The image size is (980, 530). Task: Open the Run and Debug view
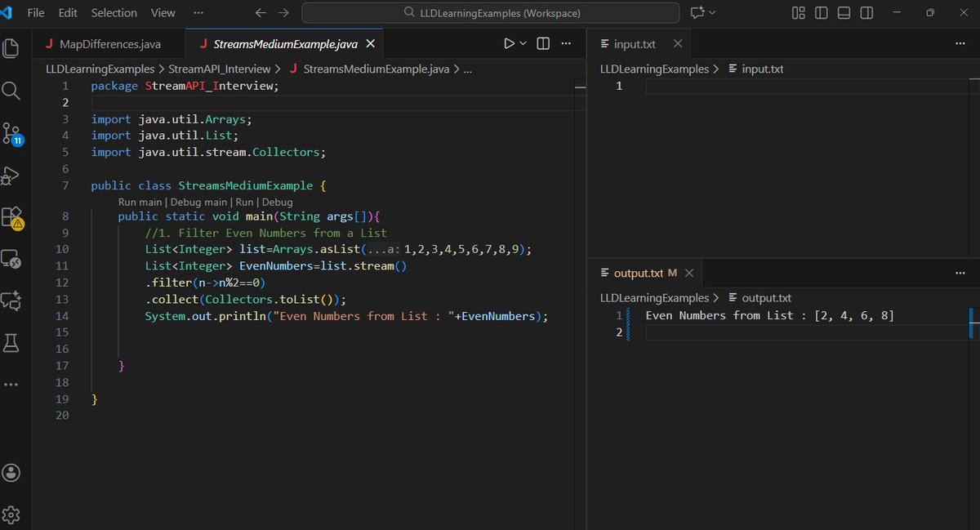click(x=11, y=176)
